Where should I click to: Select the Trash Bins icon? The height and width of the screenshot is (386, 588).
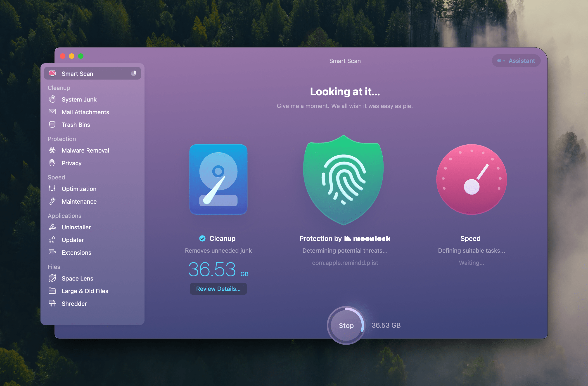52,125
